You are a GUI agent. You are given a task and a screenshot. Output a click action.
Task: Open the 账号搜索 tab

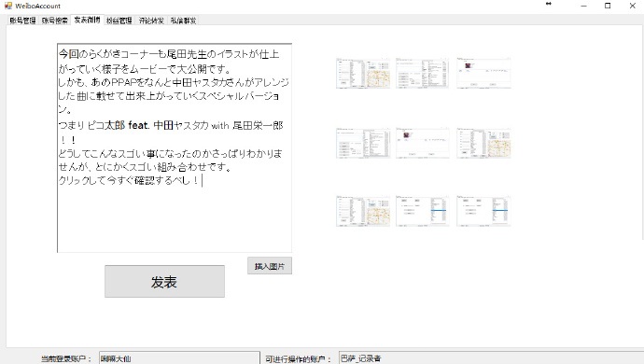click(55, 21)
